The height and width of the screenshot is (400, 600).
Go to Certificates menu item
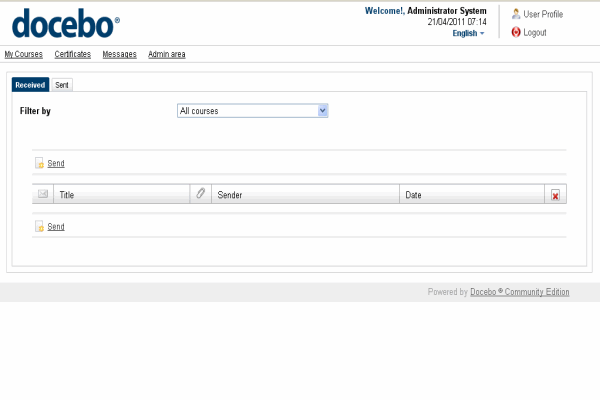point(72,54)
